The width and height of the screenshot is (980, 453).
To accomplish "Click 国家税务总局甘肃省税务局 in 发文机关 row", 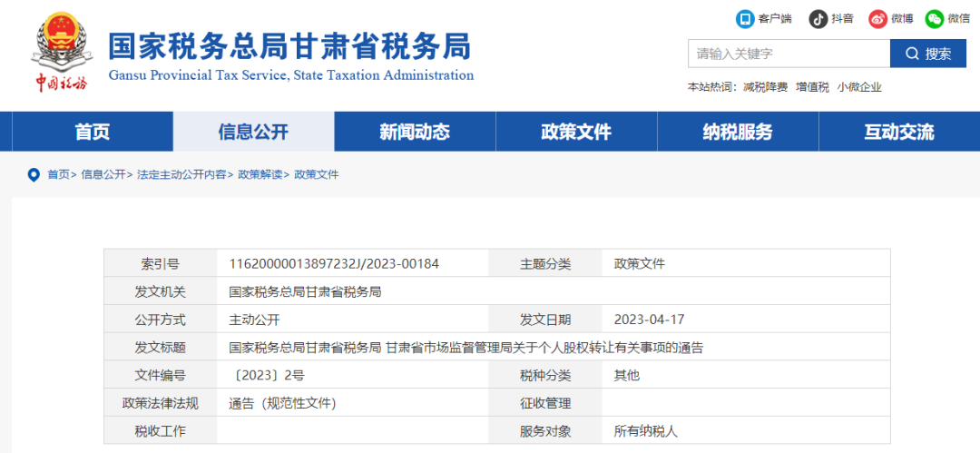I will pyautogui.click(x=305, y=292).
